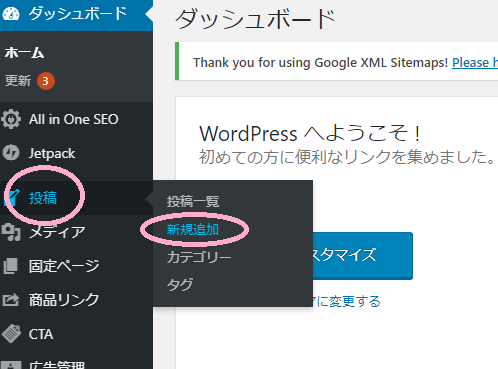
Task: Click the Thank you for using Google XML Sitemaps text
Action: coord(320,62)
